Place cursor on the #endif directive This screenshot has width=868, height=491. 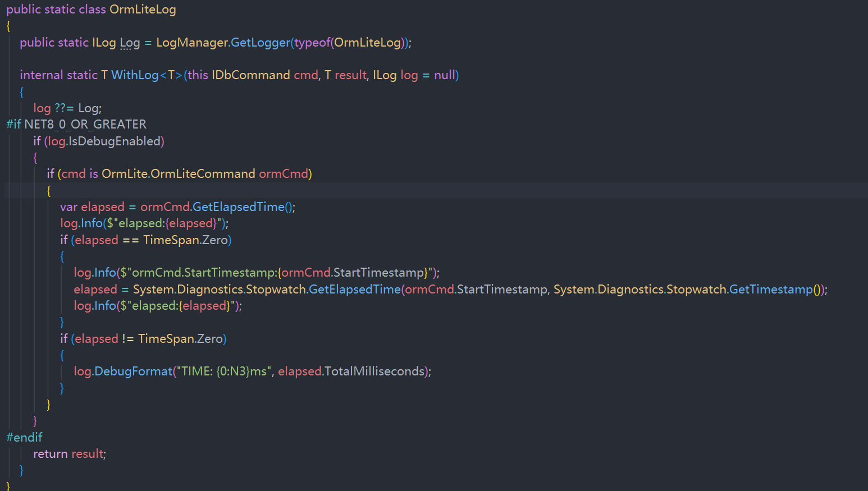click(x=24, y=437)
